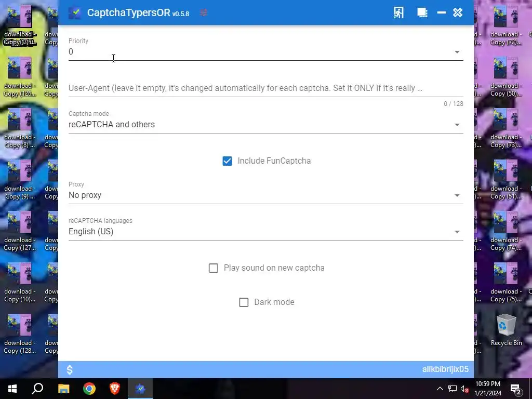Launch Brave browser from the taskbar
The height and width of the screenshot is (399, 532).
[x=115, y=389]
